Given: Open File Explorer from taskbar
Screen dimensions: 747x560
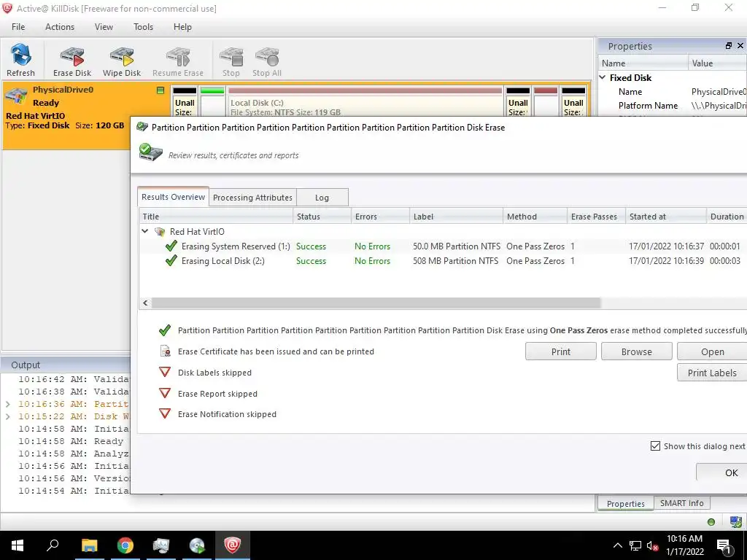Looking at the screenshot, I should pyautogui.click(x=89, y=545).
